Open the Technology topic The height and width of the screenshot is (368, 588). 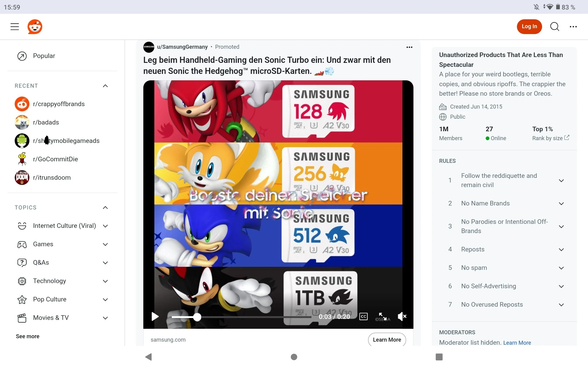point(49,281)
